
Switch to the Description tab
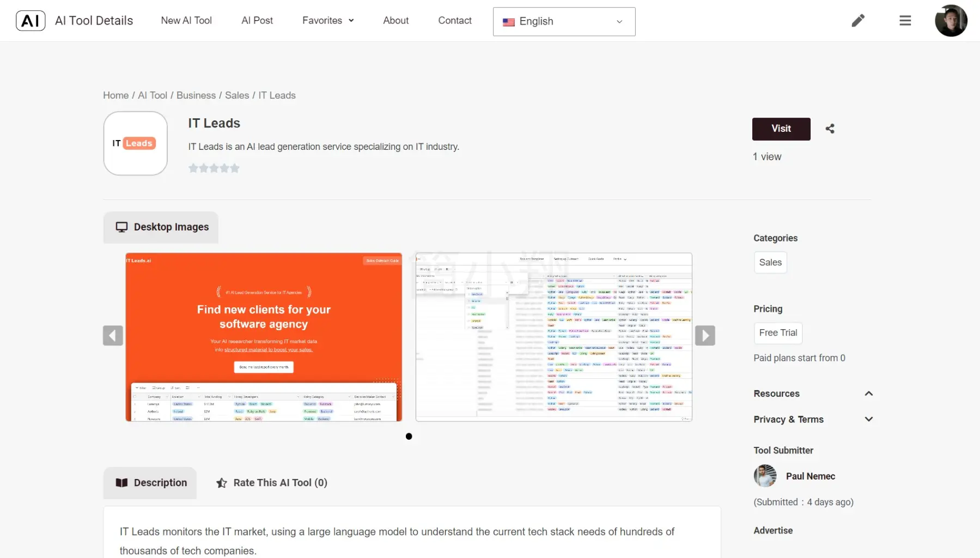coord(150,483)
